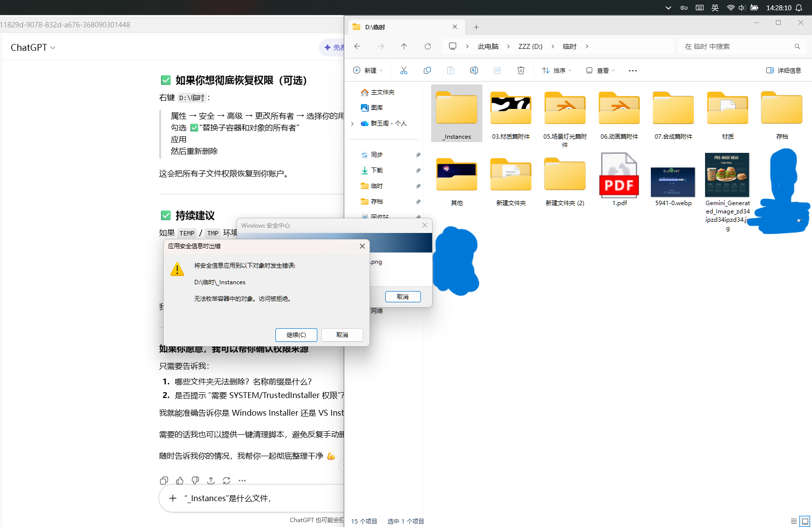This screenshot has height=527, width=812.
Task: Expand the ChatGPT model selector
Action: [33, 47]
